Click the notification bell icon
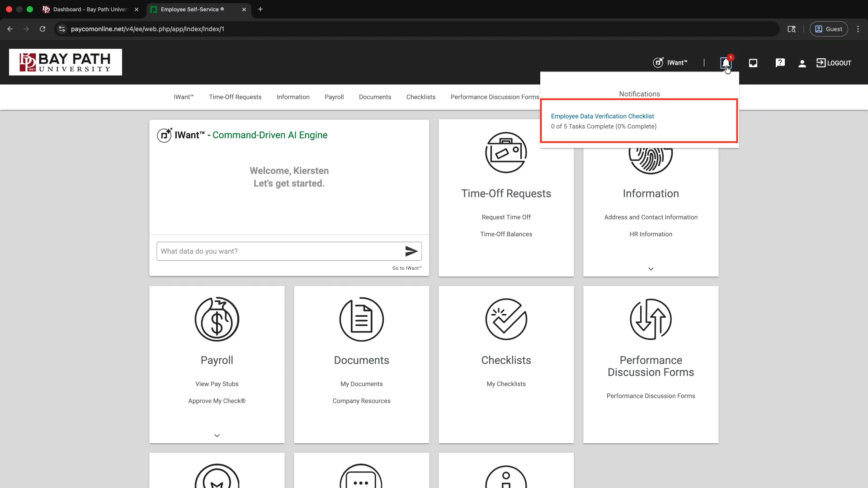868x488 pixels. tap(726, 63)
